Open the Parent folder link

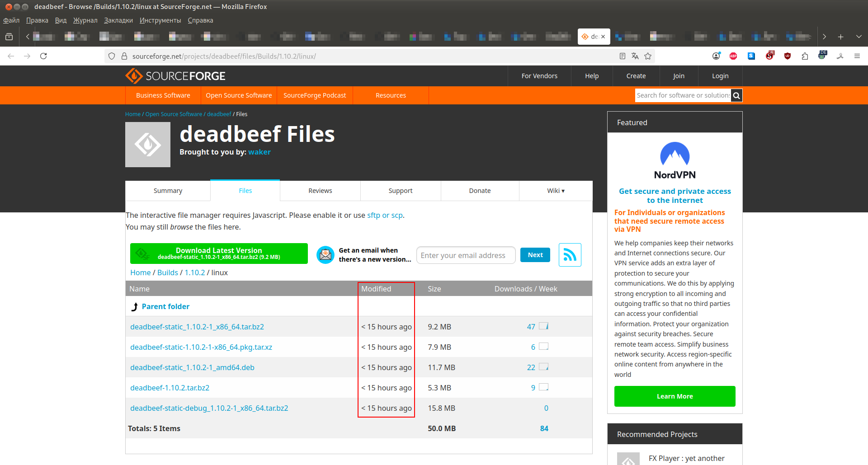165,306
